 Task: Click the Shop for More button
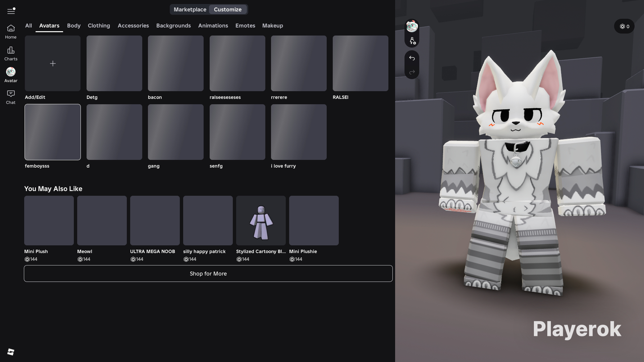point(208,274)
